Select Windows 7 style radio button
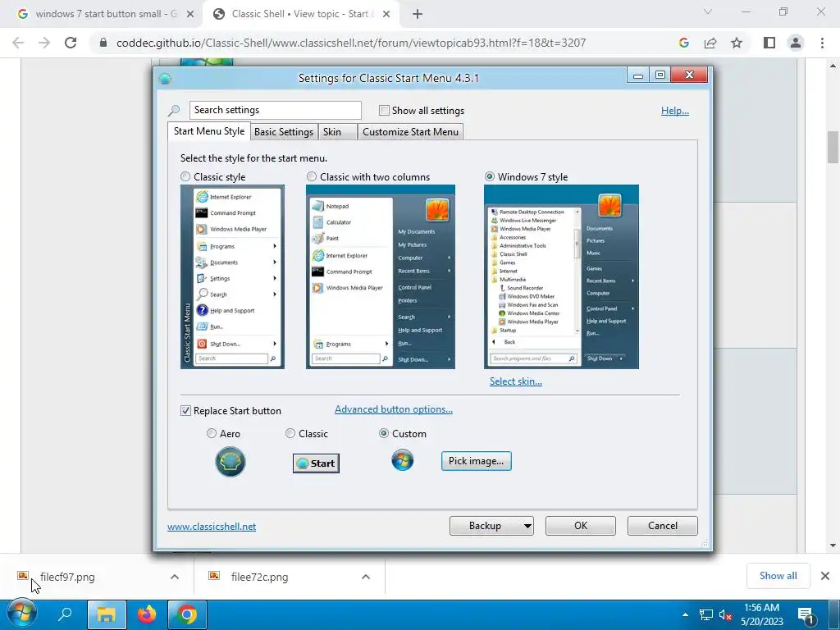This screenshot has height=630, width=840. 490,176
